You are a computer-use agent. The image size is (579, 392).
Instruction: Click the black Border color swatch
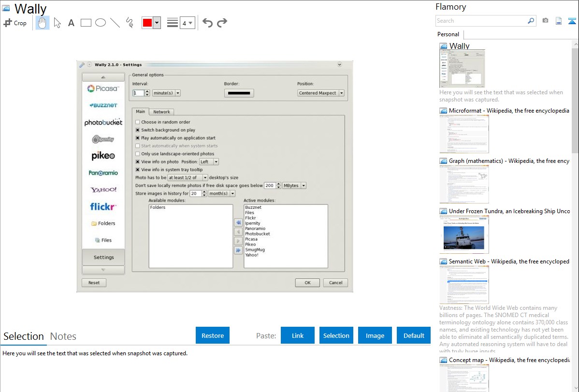(239, 93)
